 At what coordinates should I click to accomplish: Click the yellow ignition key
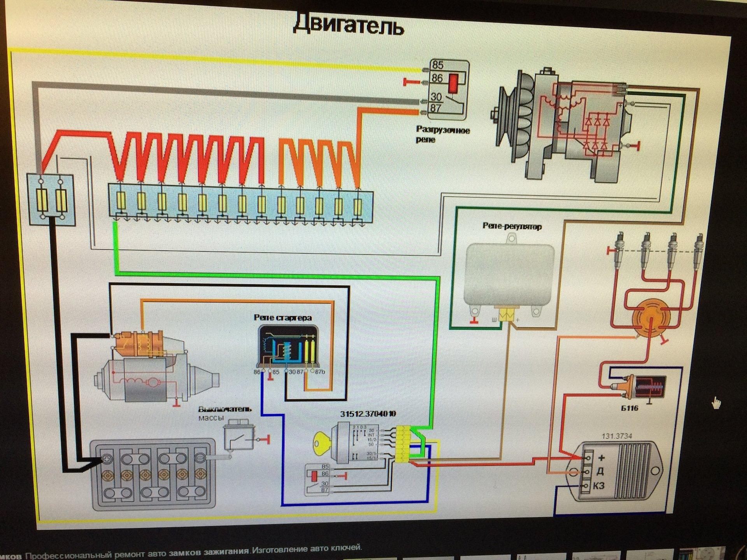click(322, 443)
